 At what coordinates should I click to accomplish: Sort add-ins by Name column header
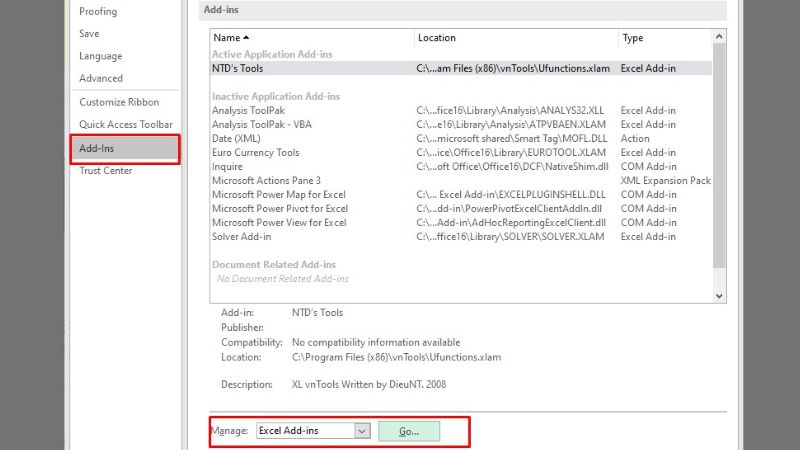(312, 38)
